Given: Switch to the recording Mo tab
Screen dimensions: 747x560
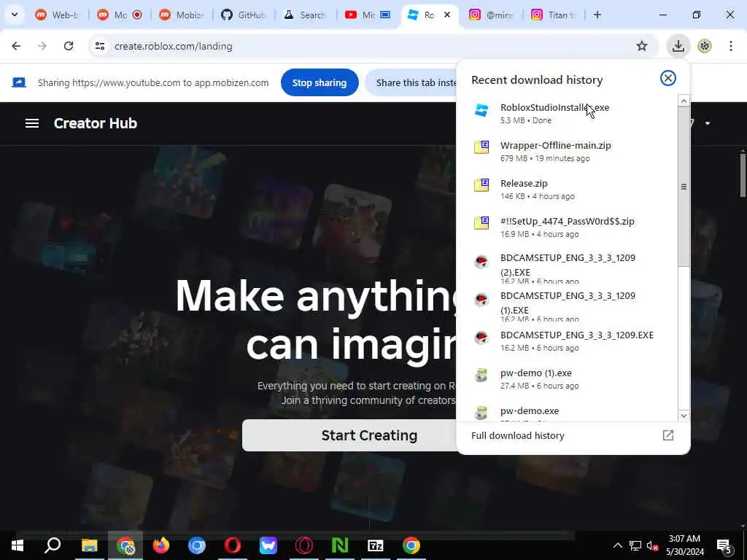Looking at the screenshot, I should tap(120, 15).
